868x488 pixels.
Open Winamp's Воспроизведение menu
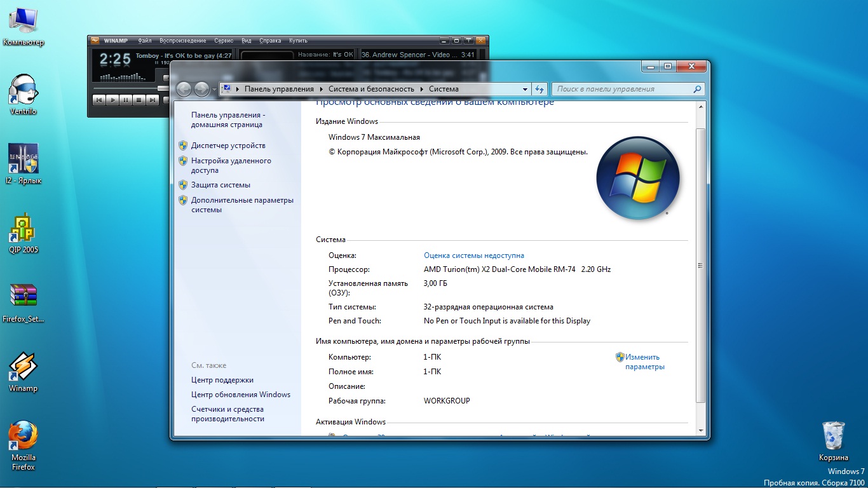point(183,41)
